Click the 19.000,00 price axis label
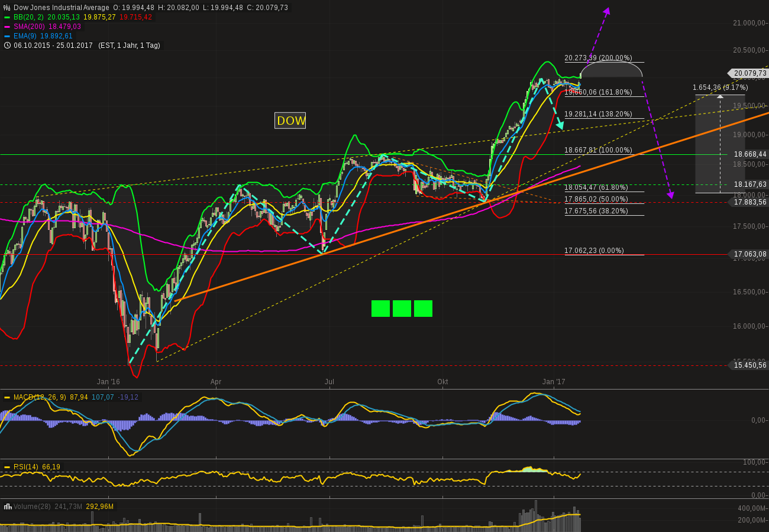Image resolution: width=769 pixels, height=532 pixels. (750, 135)
